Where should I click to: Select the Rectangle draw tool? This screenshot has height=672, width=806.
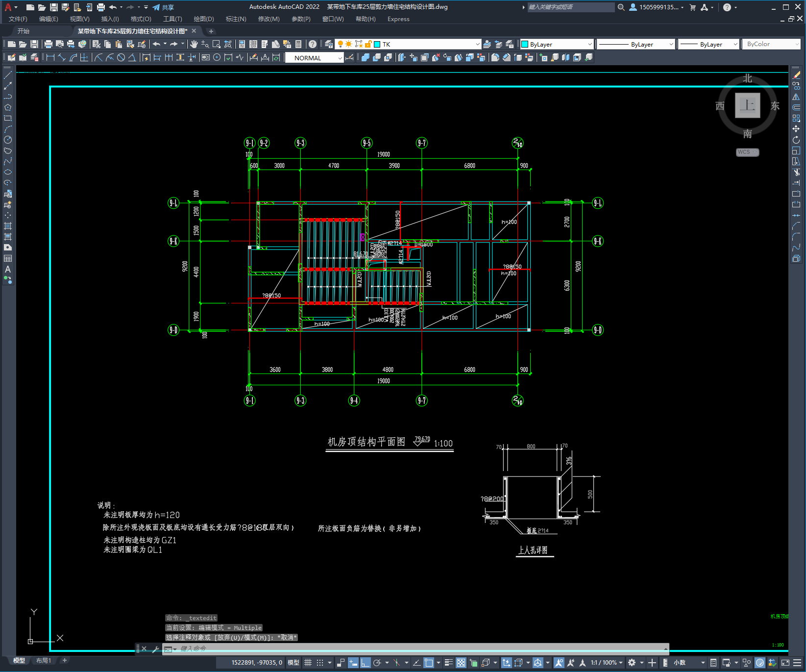click(x=8, y=118)
